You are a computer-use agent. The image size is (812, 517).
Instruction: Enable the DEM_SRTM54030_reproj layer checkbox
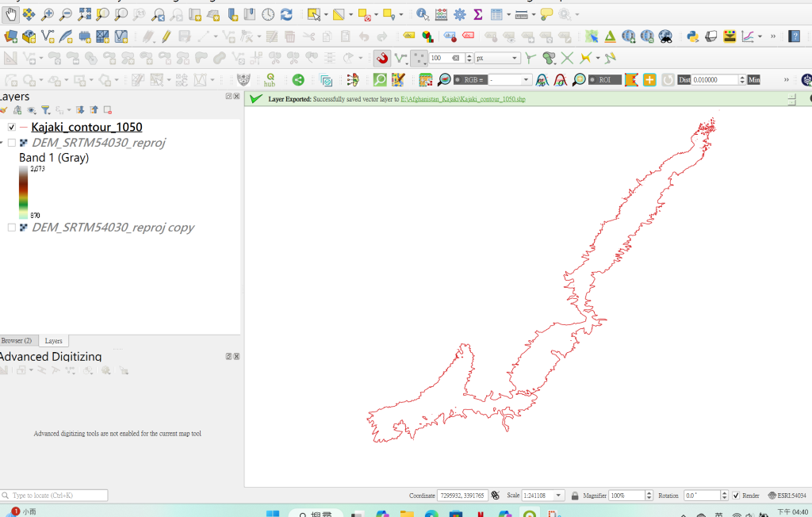[x=11, y=143]
